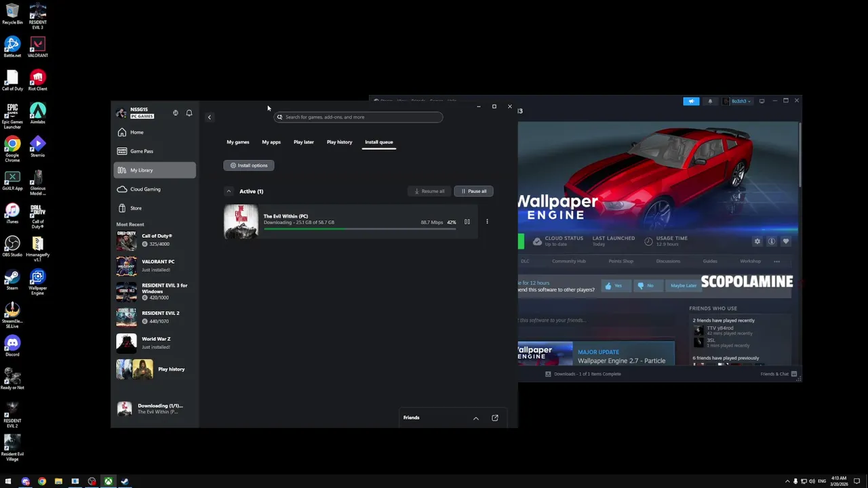Open Xbox notifications bell
This screenshot has height=488, width=868.
(189, 113)
